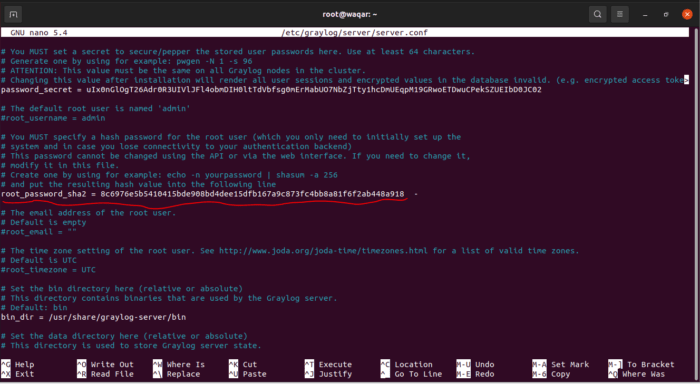The height and width of the screenshot is (384, 700).
Task: Click the 'Default: bin' comment
Action: pos(34,308)
